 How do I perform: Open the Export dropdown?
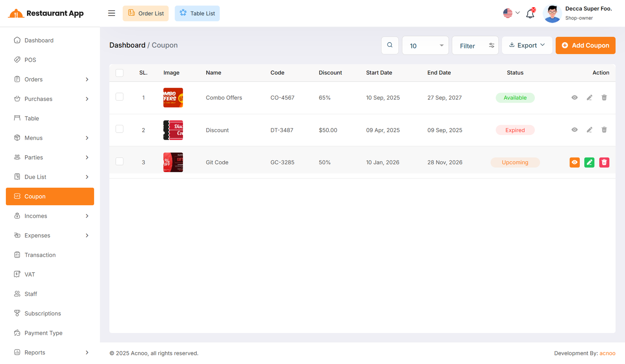(x=527, y=45)
